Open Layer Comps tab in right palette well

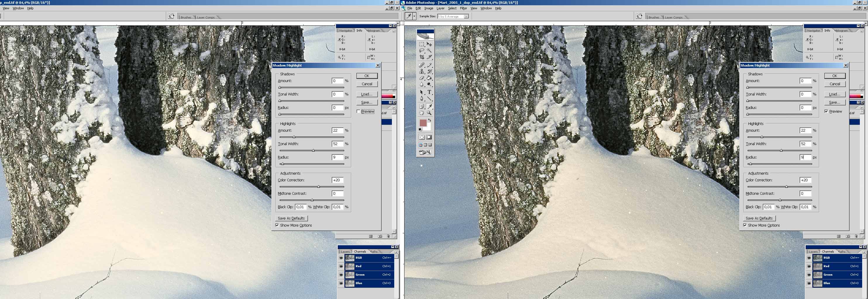pyautogui.click(x=674, y=18)
